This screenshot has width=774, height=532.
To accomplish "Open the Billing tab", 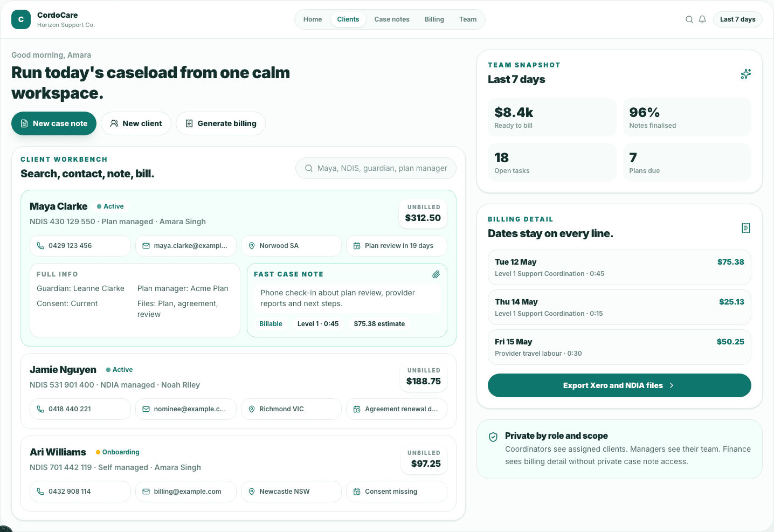I will point(434,19).
